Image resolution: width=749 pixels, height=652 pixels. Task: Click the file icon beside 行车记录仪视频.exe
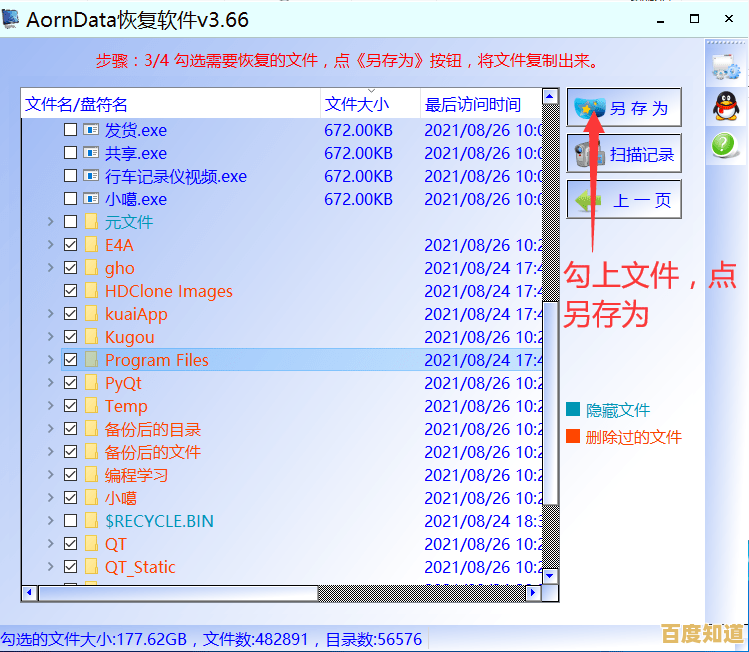(x=91, y=175)
